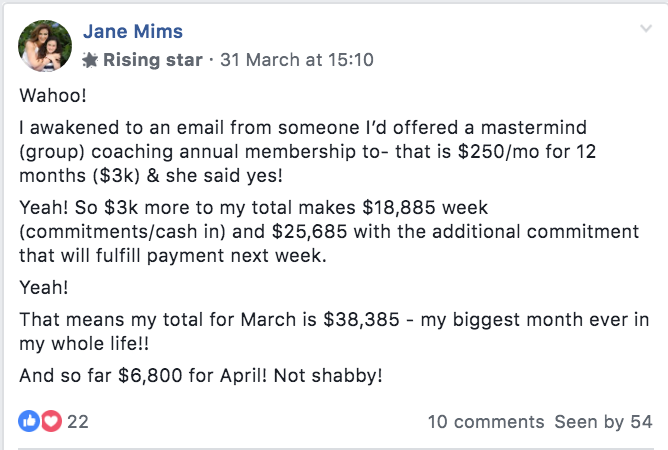View the 22 reactions count
This screenshot has width=668, height=450.
point(78,422)
